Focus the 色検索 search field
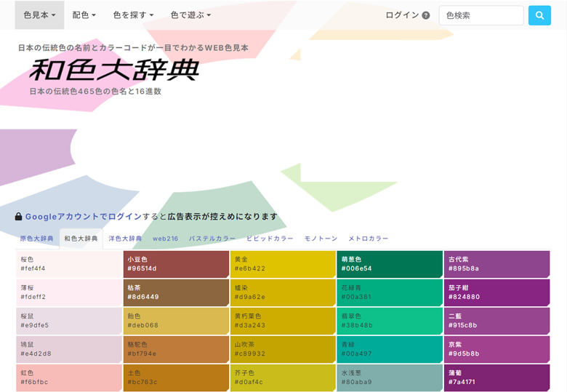 point(481,15)
